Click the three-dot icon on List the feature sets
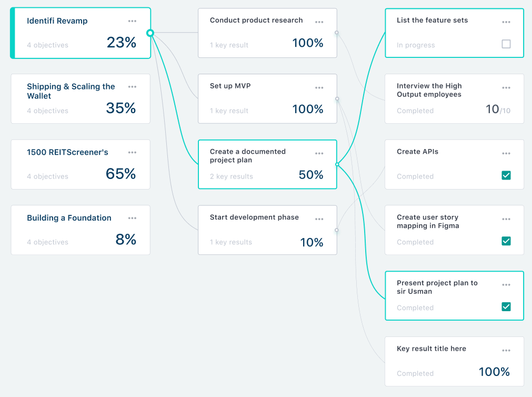Screen dimensions: 532x397 (x=506, y=22)
